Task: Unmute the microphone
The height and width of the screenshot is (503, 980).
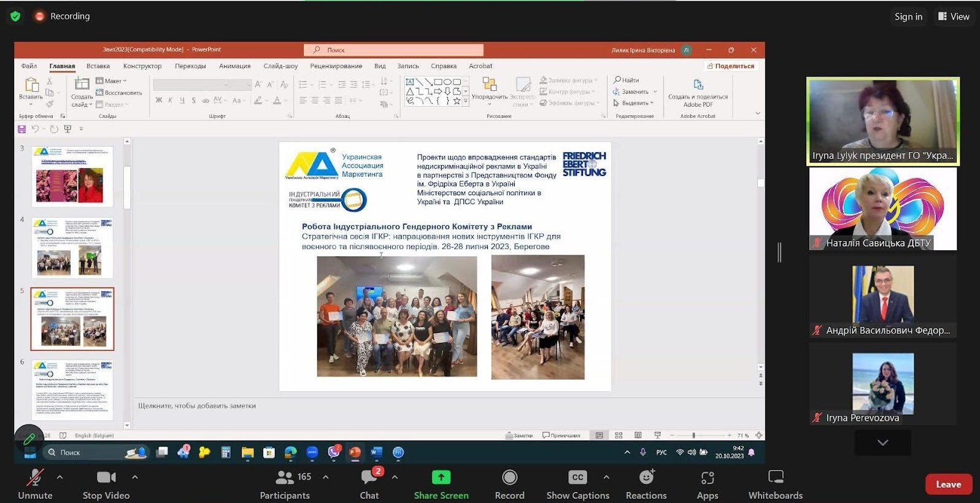Action: coord(35,477)
